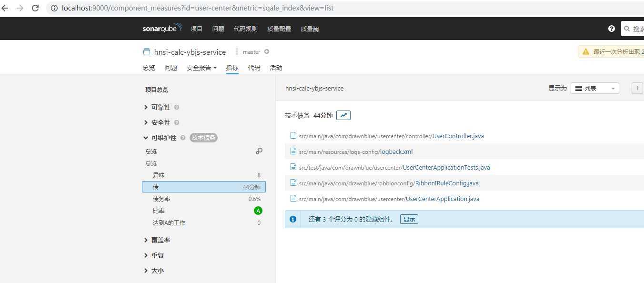Open the help question mark icon
The height and width of the screenshot is (283, 644).
(x=612, y=29)
